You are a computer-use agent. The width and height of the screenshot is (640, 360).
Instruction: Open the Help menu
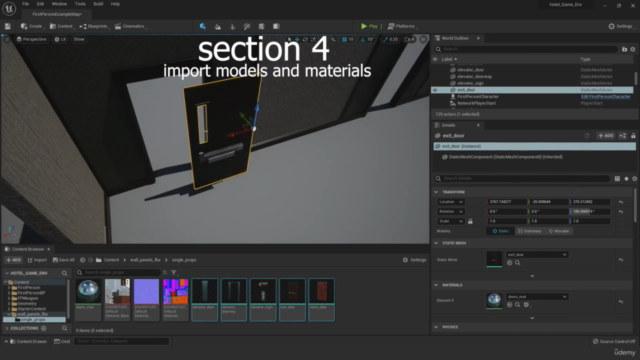[x=116, y=4]
